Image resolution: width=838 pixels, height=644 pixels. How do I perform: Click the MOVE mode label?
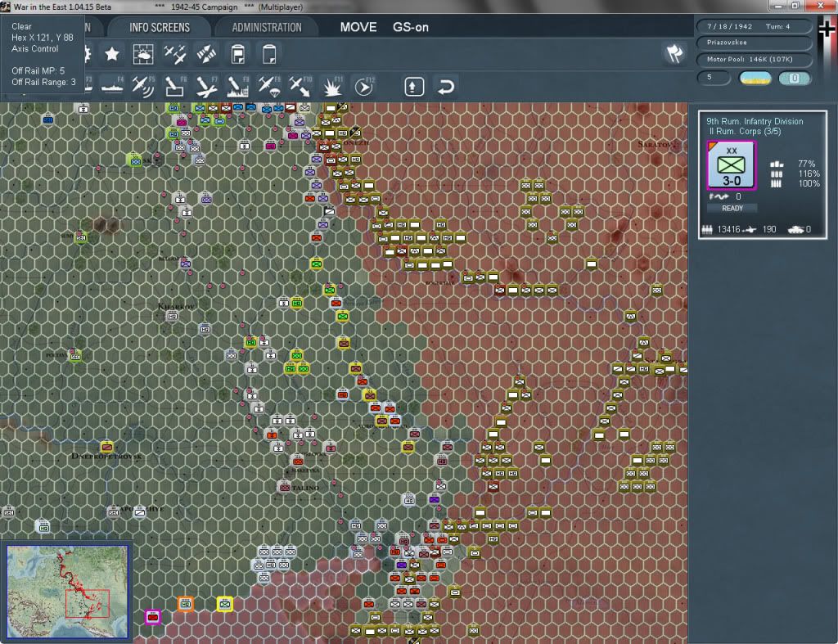(358, 27)
